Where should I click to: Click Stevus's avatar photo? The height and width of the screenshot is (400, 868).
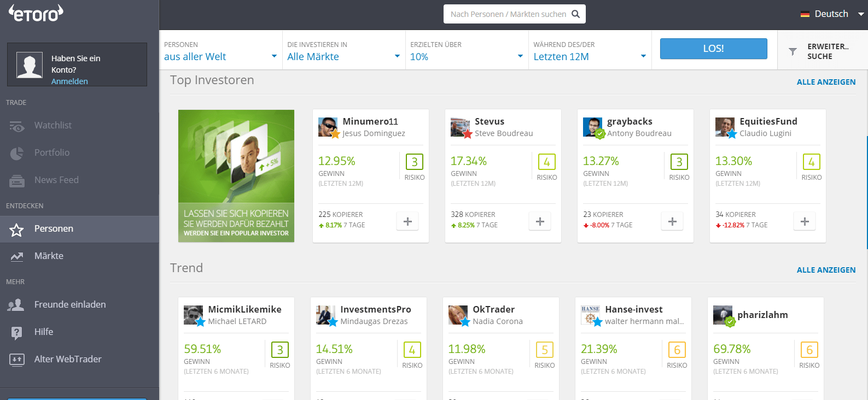pos(461,127)
